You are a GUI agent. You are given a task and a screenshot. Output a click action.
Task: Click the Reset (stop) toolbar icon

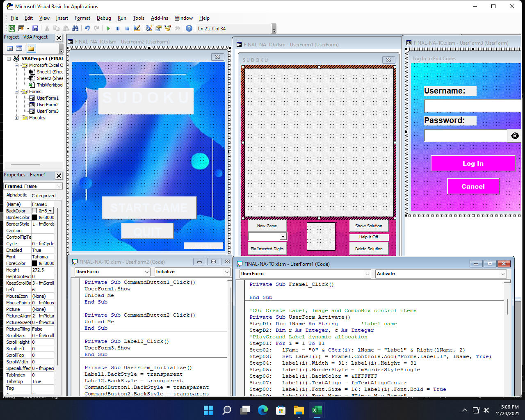127,28
